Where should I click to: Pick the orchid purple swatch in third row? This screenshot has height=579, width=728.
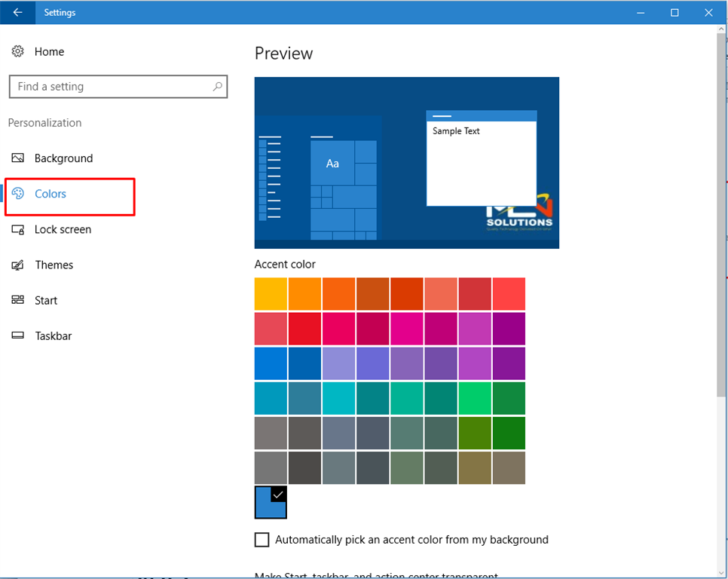coord(475,363)
